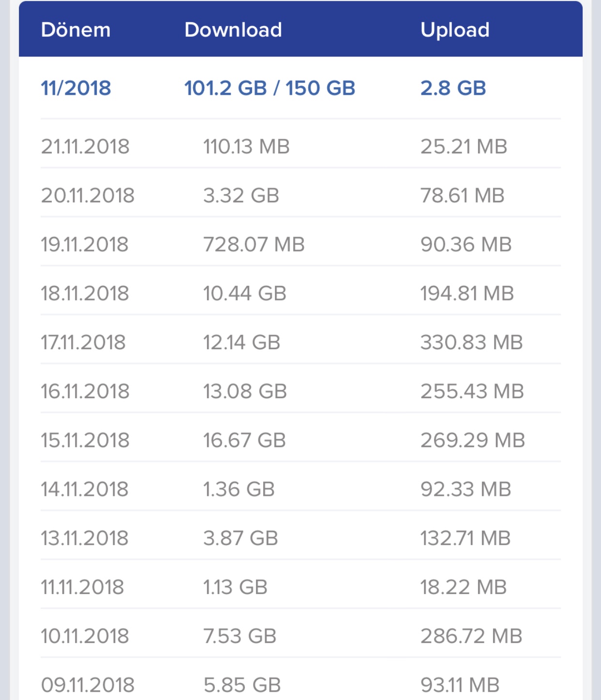The height and width of the screenshot is (700, 601).
Task: Tap the 255.43 MB upload value
Action: (x=472, y=391)
